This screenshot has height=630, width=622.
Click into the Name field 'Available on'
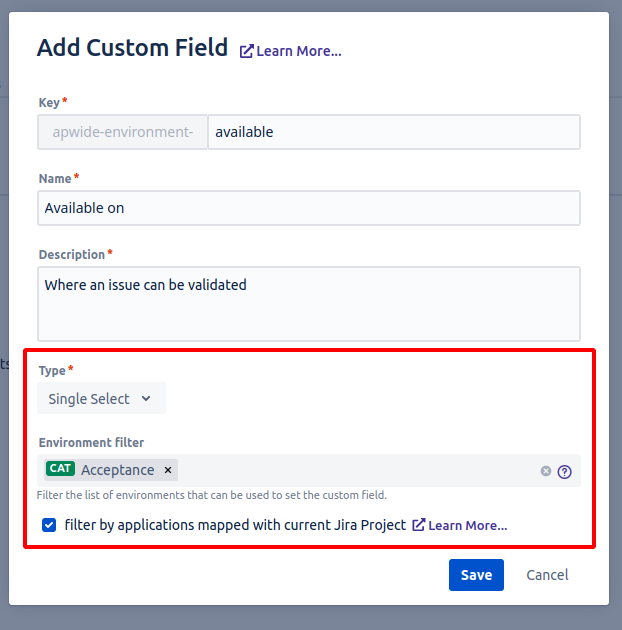pos(309,208)
